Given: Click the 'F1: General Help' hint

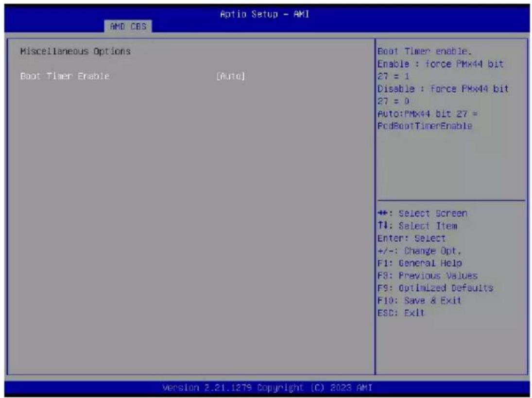Looking at the screenshot, I should [420, 263].
